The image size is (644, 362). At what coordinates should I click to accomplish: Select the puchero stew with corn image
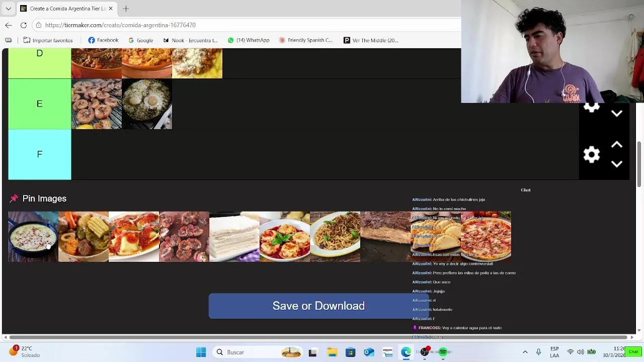coord(84,237)
